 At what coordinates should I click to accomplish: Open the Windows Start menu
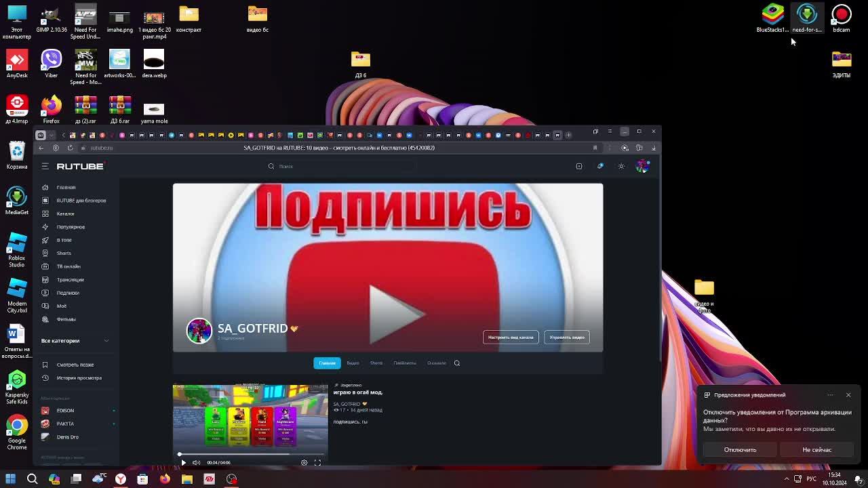(10, 479)
